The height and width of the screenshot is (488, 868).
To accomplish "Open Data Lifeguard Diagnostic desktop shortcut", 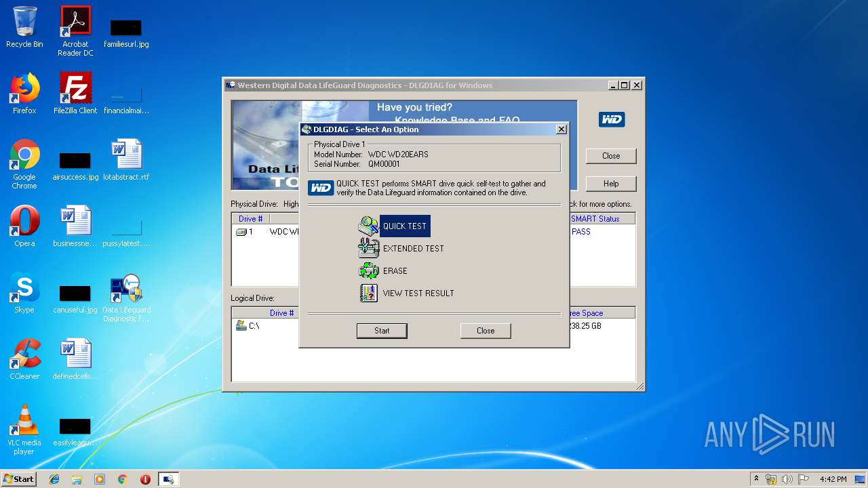I will click(126, 298).
